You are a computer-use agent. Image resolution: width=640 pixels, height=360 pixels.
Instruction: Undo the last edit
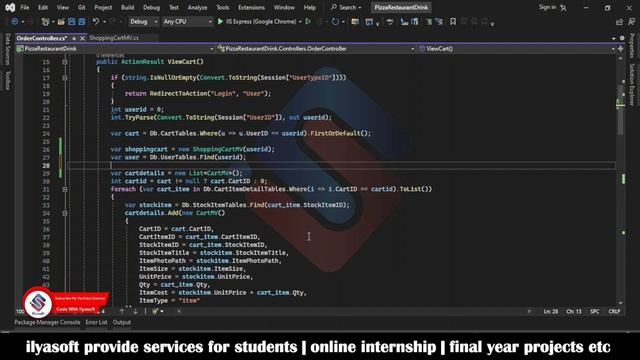(x=96, y=22)
